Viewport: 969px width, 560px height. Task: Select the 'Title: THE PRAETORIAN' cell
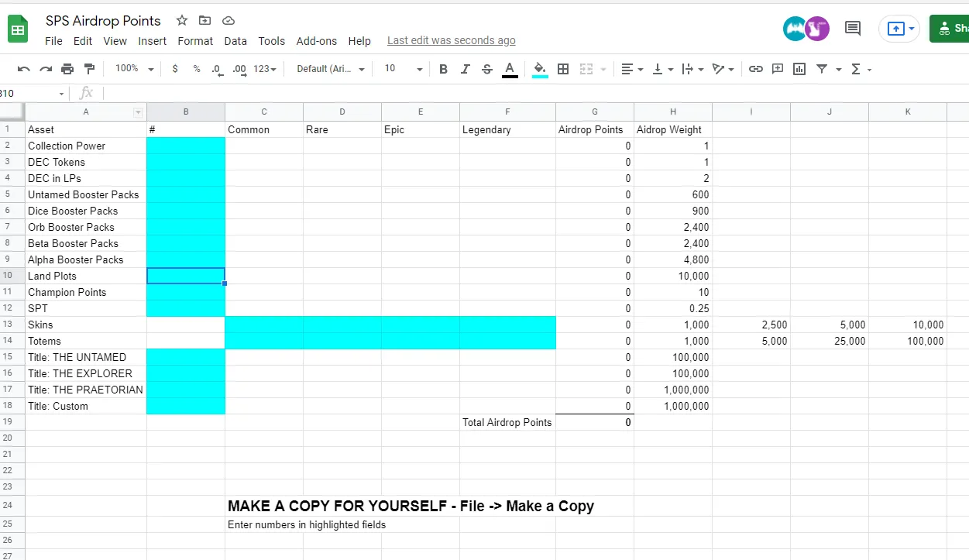coord(86,390)
